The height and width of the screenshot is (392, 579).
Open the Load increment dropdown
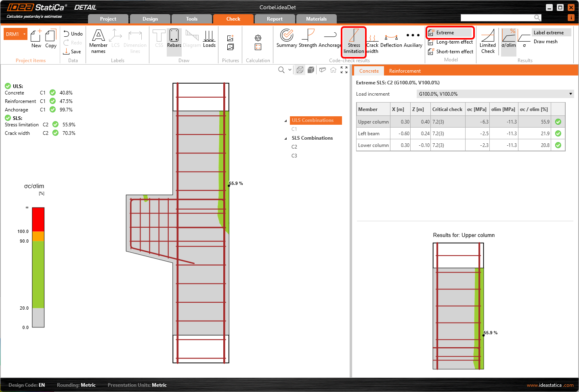click(x=571, y=94)
